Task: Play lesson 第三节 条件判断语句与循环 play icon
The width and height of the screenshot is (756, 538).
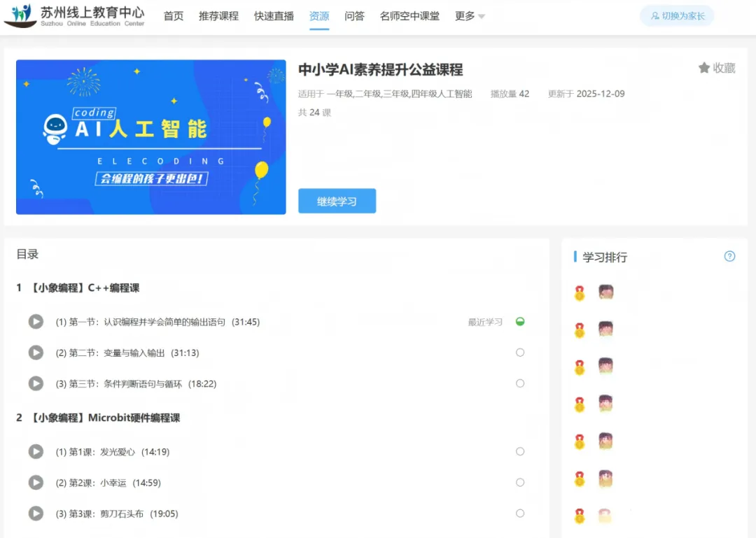Action: click(x=36, y=383)
